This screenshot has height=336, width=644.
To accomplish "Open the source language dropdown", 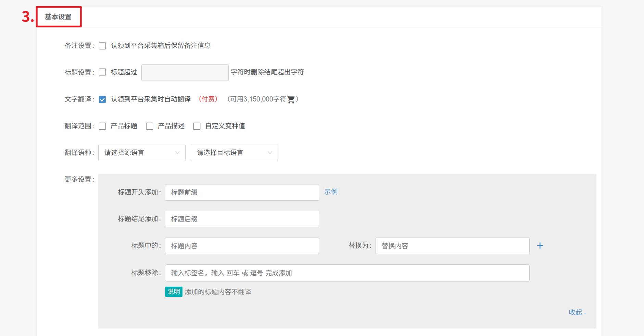I will click(x=142, y=153).
